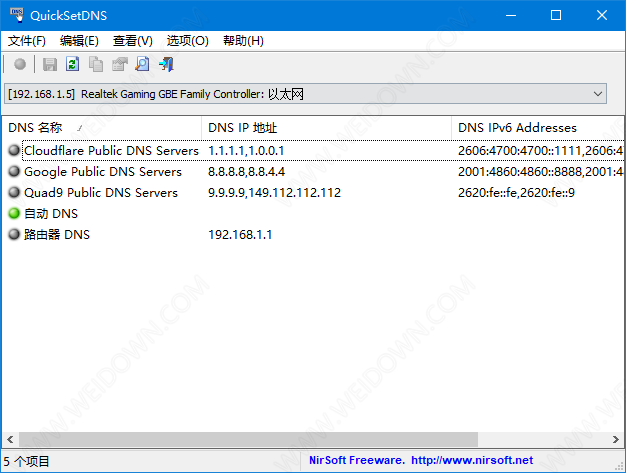
Task: Open Properties from the toolbar icon
Action: [119, 64]
